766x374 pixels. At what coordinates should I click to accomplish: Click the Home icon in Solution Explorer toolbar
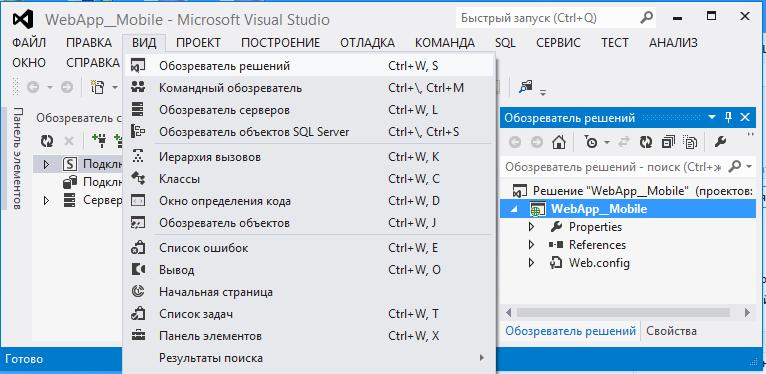pyautogui.click(x=558, y=142)
